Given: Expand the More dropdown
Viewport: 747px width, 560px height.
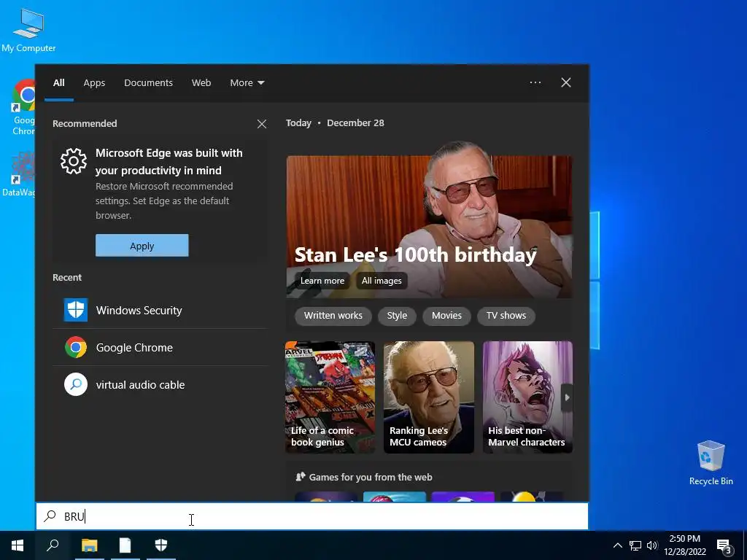Looking at the screenshot, I should coord(247,83).
